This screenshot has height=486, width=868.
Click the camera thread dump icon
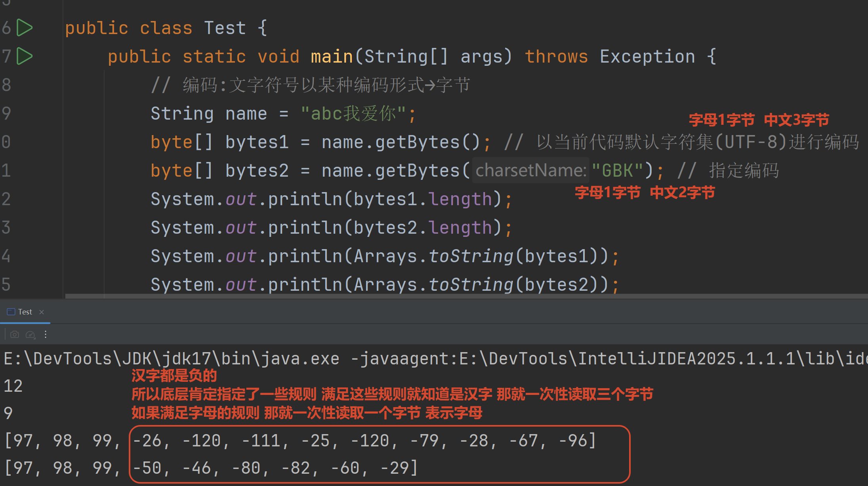point(15,335)
